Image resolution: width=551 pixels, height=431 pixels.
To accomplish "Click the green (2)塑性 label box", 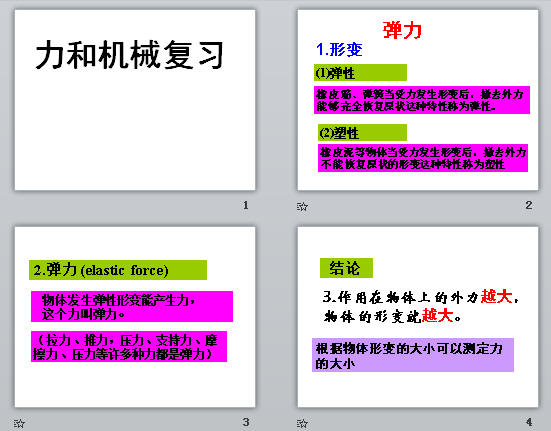I will pos(363,133).
